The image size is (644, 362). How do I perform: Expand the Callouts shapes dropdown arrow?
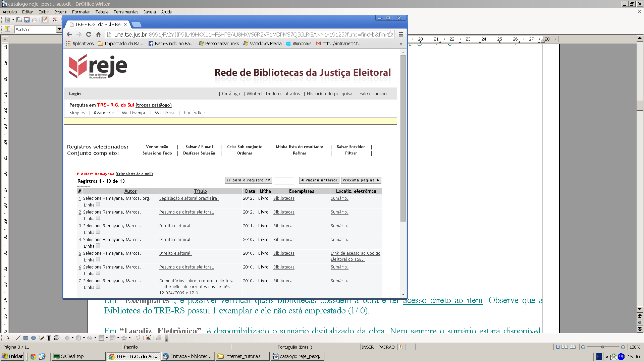click(x=118, y=338)
